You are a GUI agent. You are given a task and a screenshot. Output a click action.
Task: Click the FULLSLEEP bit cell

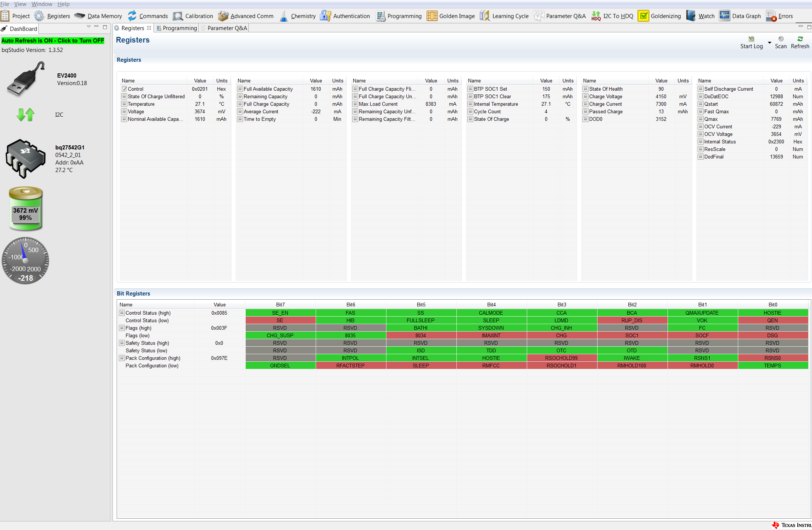pyautogui.click(x=421, y=320)
